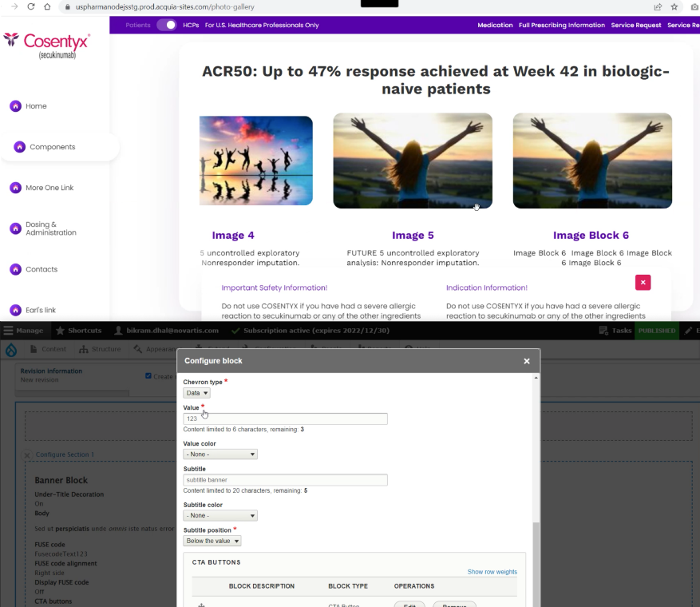Bookmark page with star icon
The width and height of the screenshot is (700, 607).
(674, 6)
